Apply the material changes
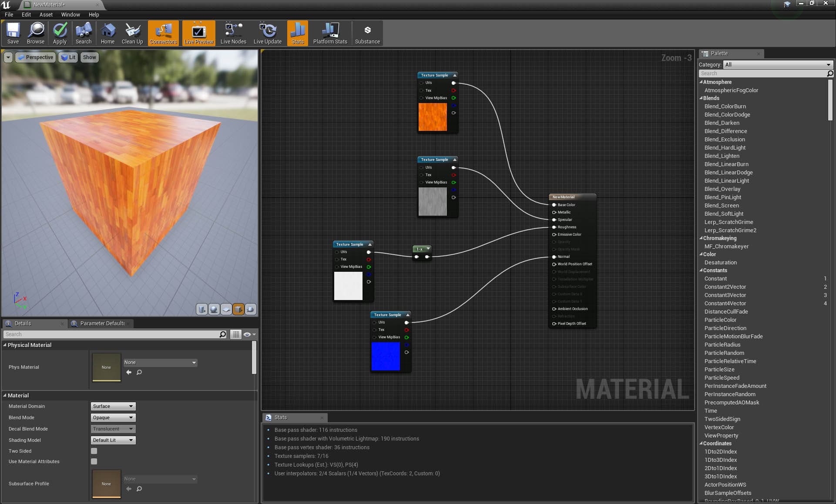The image size is (836, 504). 60,33
